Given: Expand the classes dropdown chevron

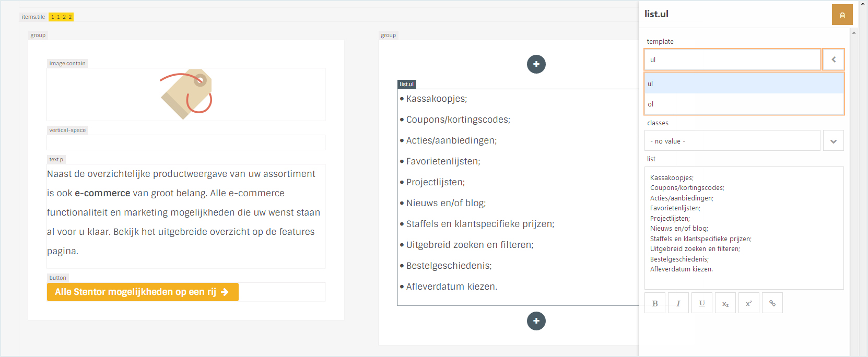Looking at the screenshot, I should pos(834,141).
